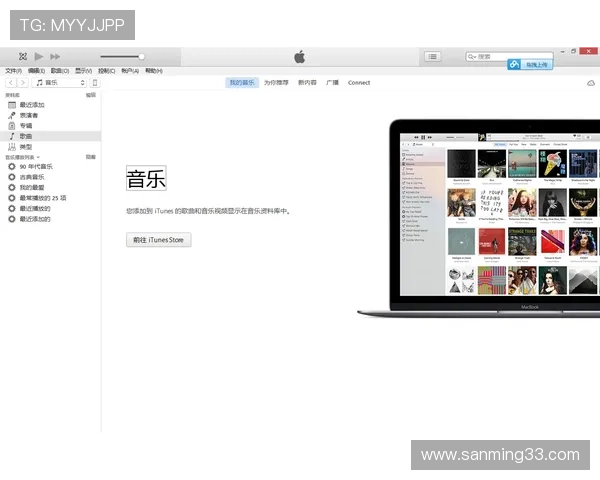Select 专辑 albums in sidebar
This screenshot has width=600, height=480.
pyautogui.click(x=51, y=126)
